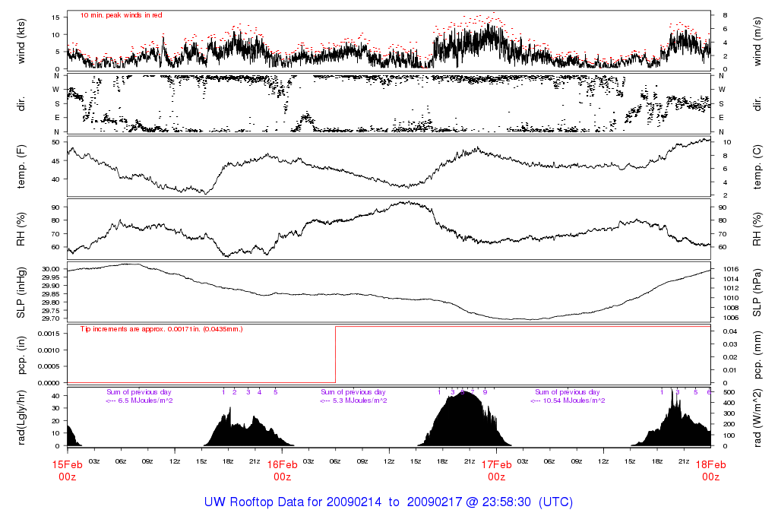Click the 'wind (m/s)' axis label

pyautogui.click(x=757, y=40)
